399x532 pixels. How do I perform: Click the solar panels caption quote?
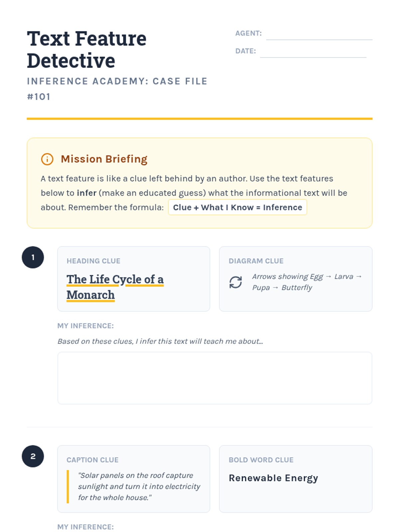pyautogui.click(x=139, y=486)
